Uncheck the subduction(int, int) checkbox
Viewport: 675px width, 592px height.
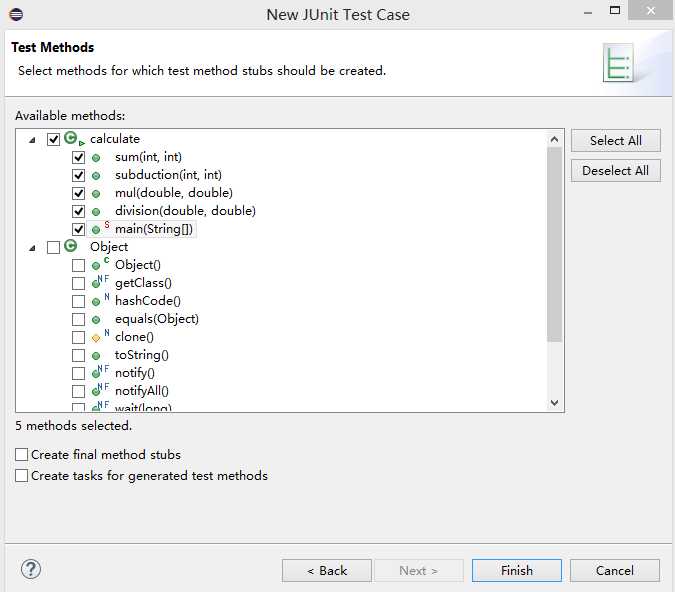tap(78, 176)
